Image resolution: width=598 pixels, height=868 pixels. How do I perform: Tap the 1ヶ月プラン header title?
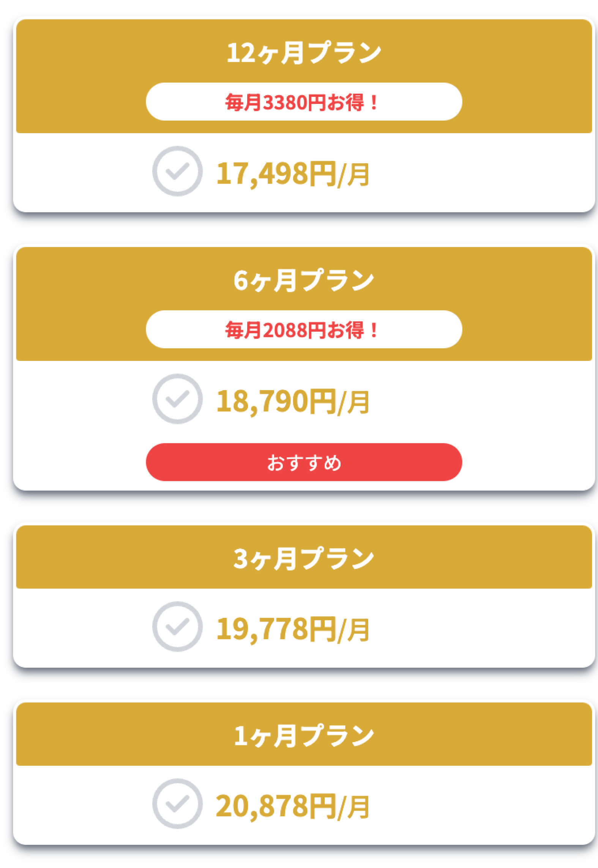point(304,736)
